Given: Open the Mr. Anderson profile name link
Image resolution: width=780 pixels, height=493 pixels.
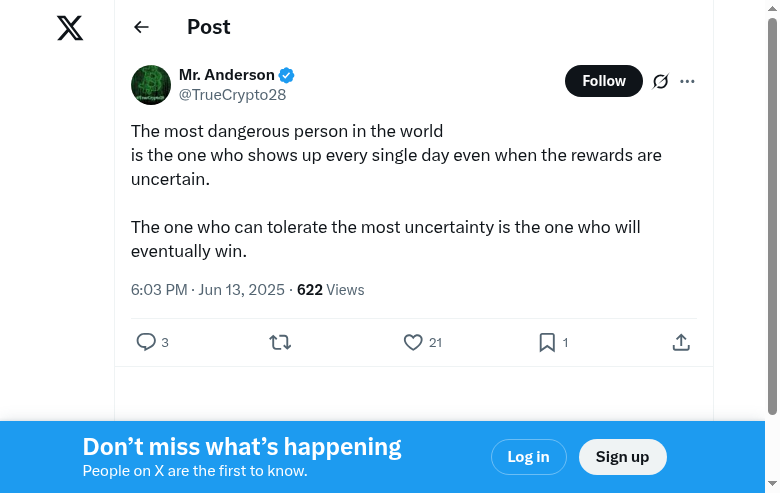Looking at the screenshot, I should [226, 75].
